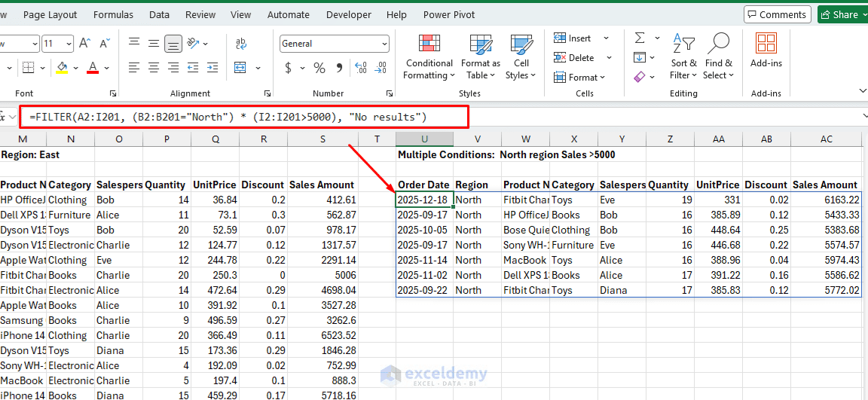Switch to the Review tab
Screen dimensions: 868x400
click(200, 15)
